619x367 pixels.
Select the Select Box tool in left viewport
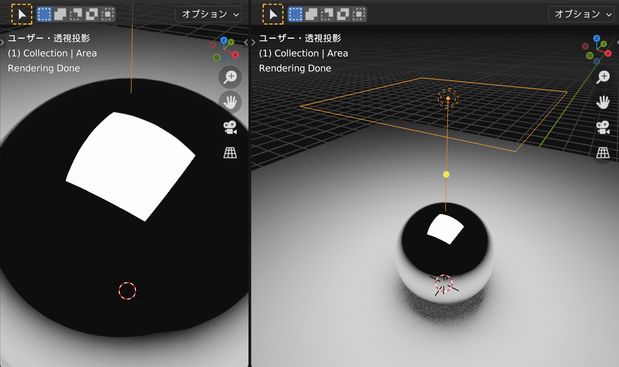21,15
